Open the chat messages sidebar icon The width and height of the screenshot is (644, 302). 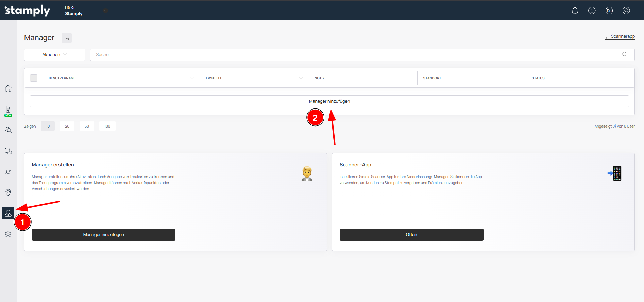tap(8, 151)
